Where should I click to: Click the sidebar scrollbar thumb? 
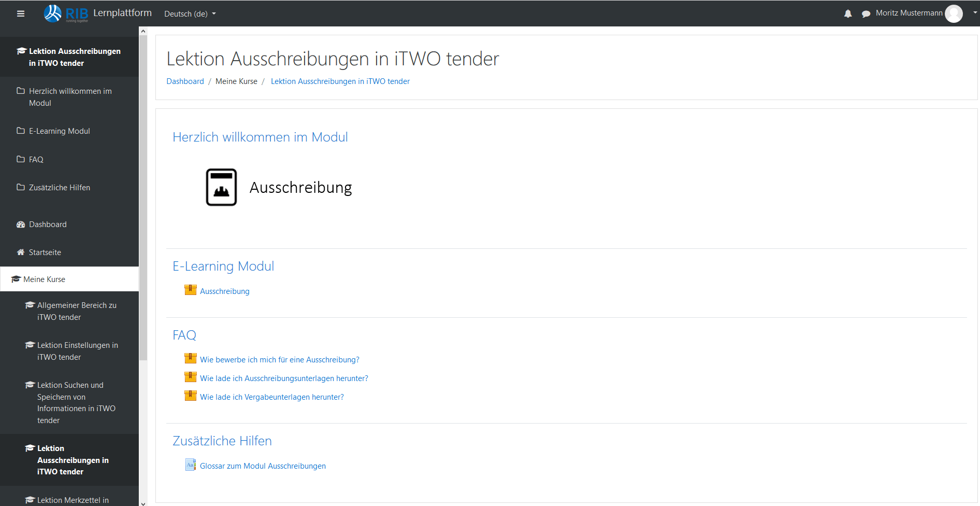coord(143,198)
